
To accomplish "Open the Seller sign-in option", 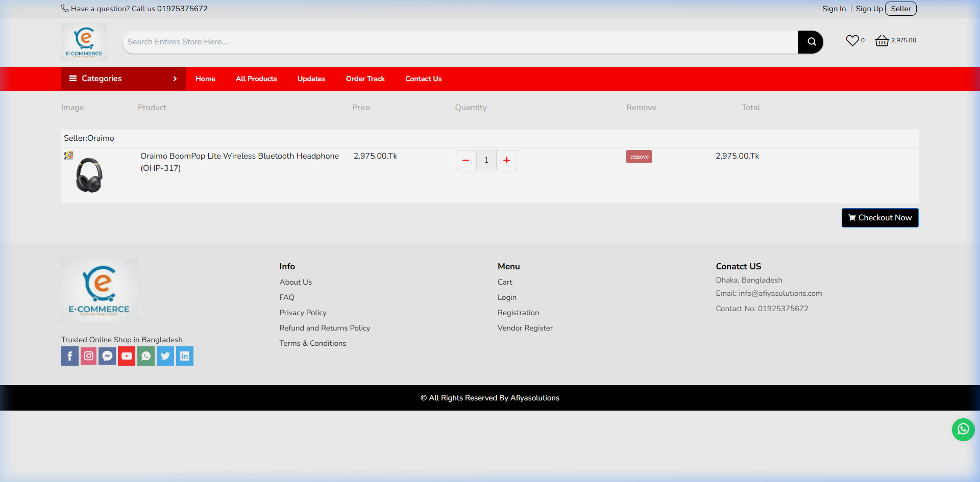I will click(x=900, y=9).
